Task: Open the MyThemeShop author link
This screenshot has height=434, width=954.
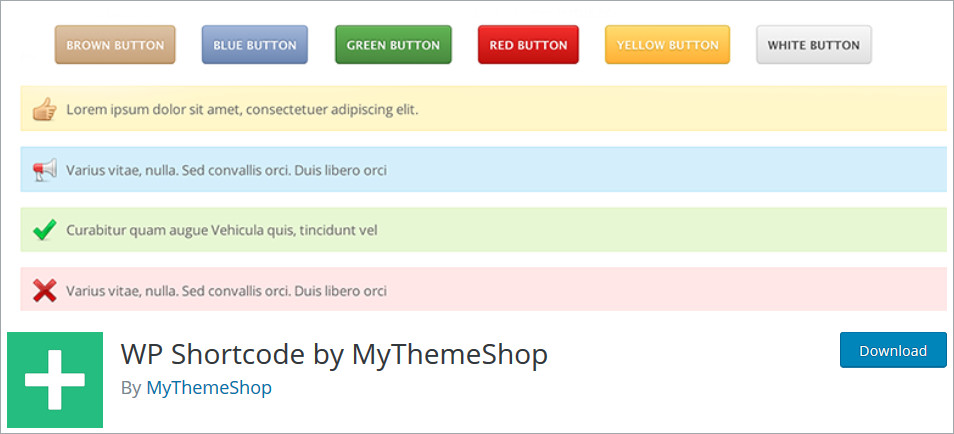Action: coord(209,387)
